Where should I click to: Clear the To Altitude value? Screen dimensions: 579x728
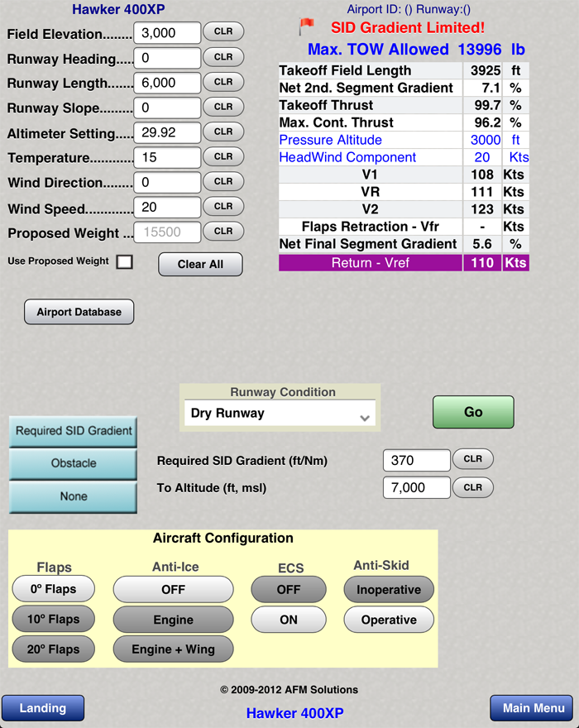472,487
